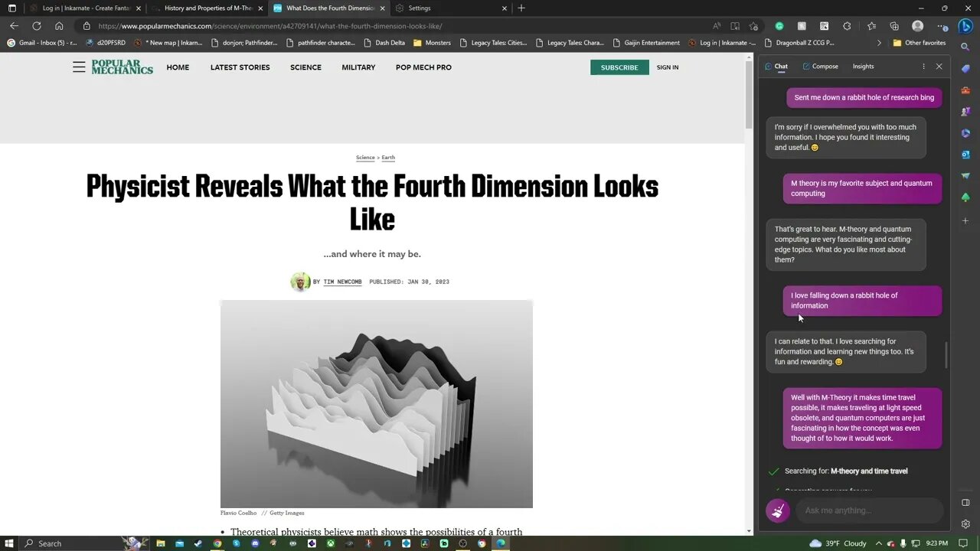Open Immersive Reader view
This screenshot has width=980, height=551.
tap(735, 26)
